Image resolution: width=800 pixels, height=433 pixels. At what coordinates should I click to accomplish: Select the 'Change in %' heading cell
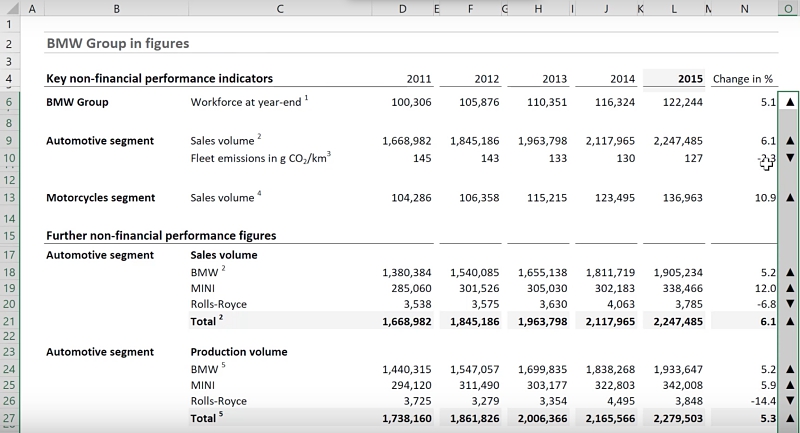(x=743, y=79)
